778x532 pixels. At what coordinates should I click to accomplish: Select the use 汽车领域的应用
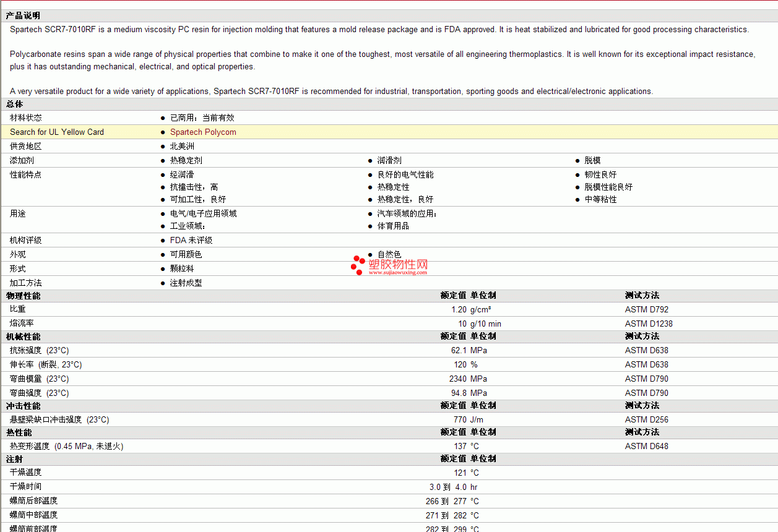point(407,213)
